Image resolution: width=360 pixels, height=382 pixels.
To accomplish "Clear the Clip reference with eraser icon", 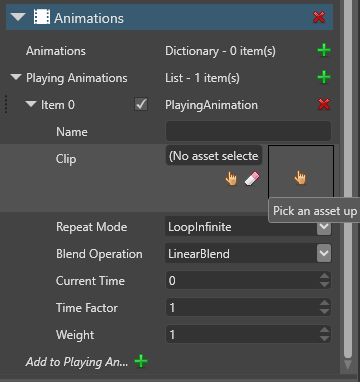I will [x=252, y=179].
